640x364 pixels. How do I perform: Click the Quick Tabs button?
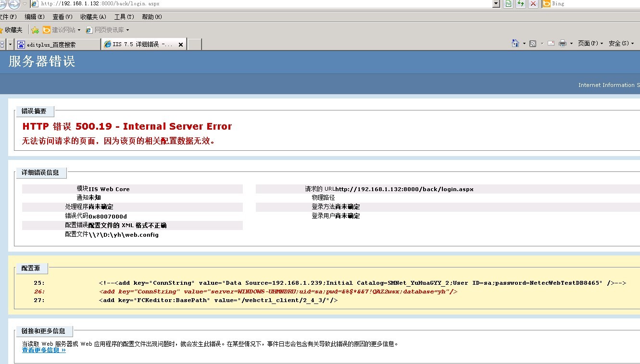[2, 44]
